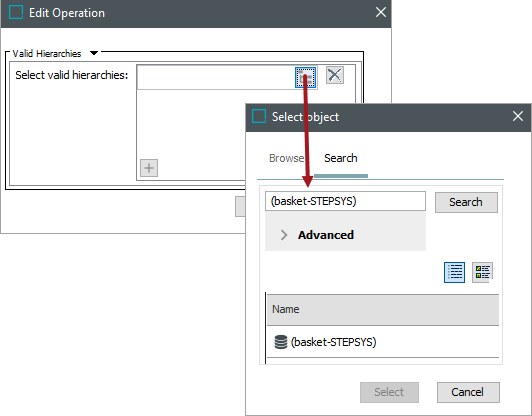The image size is (532, 416).
Task: Click the Edit Operation window icon
Action: point(16,13)
